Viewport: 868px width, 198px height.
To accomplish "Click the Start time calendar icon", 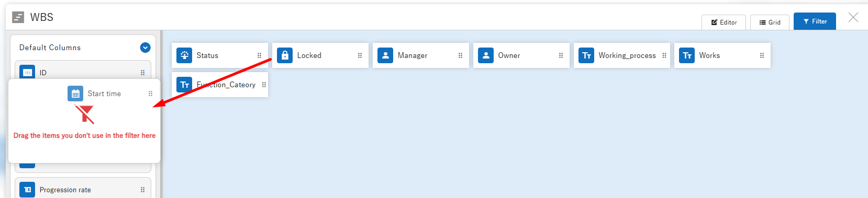I will click(75, 94).
